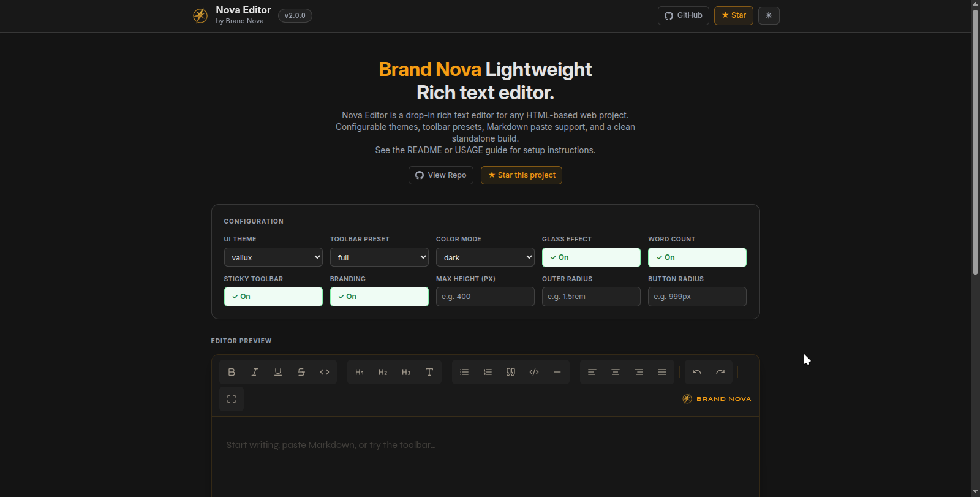This screenshot has width=980, height=497.
Task: Click the 'by Brand Nova' subtitle
Action: [x=239, y=21]
